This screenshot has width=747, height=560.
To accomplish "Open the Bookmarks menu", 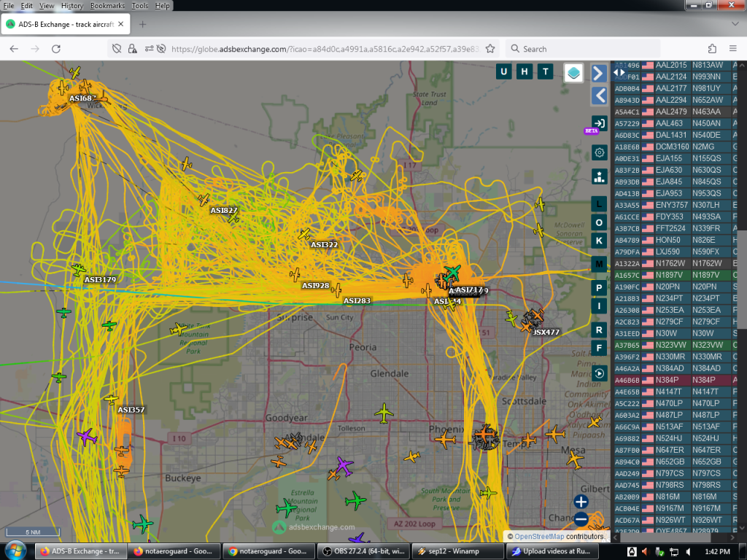I will [107, 6].
